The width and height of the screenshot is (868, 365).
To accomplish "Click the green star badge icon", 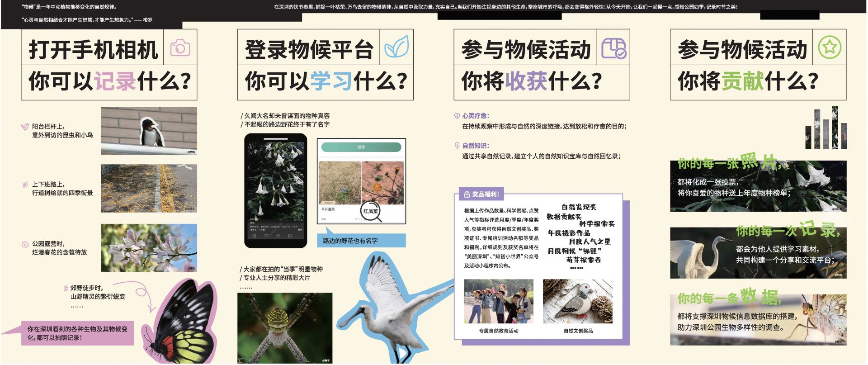I will click(830, 47).
